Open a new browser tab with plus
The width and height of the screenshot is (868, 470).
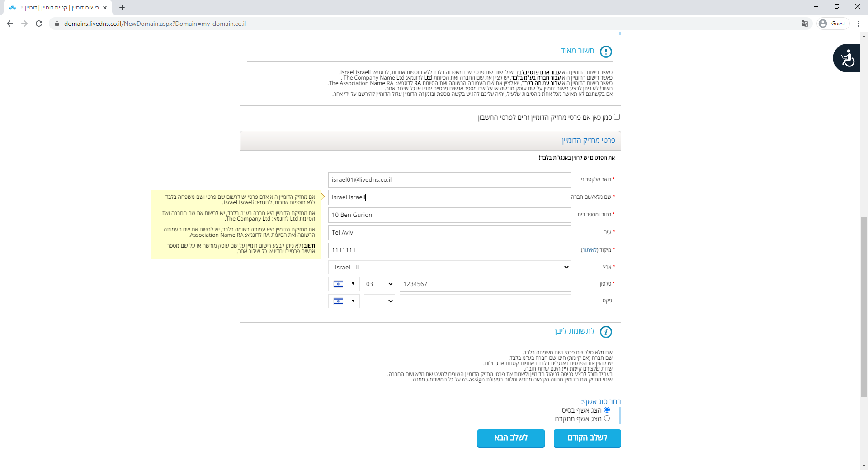pos(122,8)
